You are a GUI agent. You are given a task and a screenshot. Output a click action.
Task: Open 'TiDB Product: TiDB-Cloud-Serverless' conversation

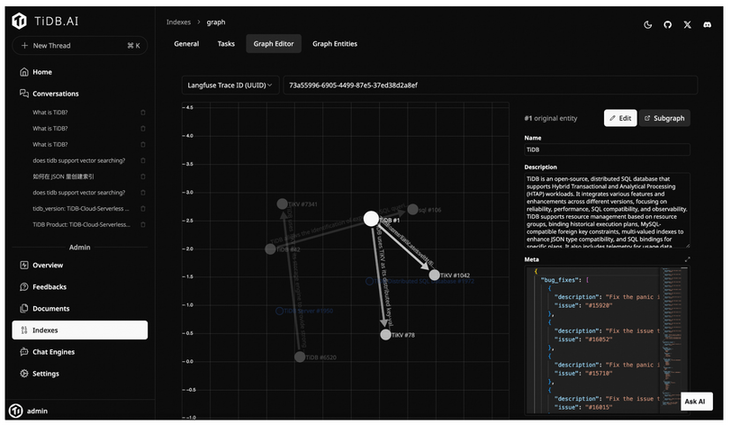click(81, 225)
